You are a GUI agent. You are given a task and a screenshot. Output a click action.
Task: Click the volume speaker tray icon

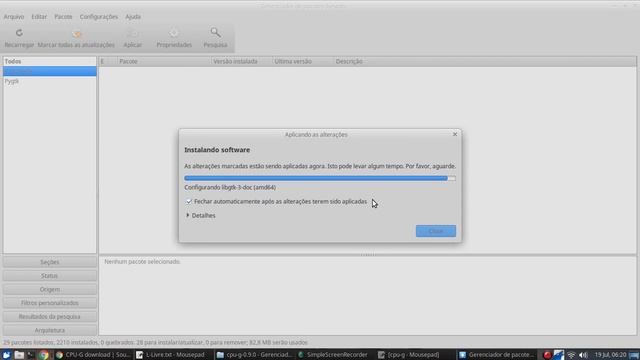[x=583, y=355]
